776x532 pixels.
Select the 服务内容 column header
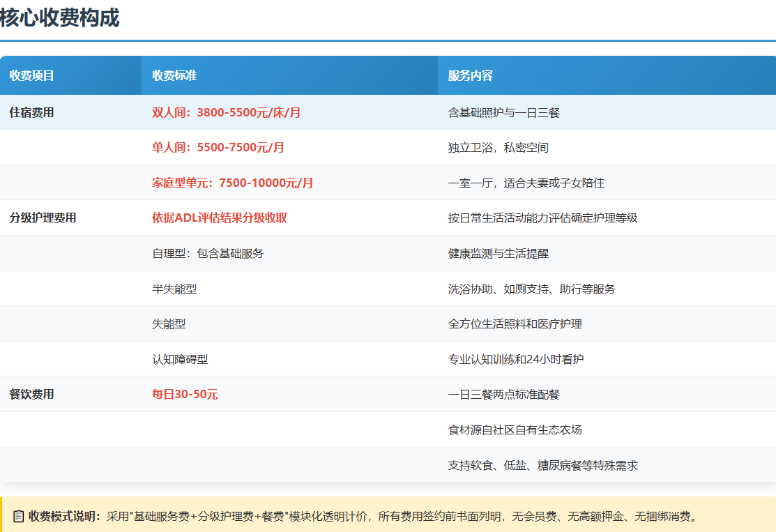click(470, 75)
